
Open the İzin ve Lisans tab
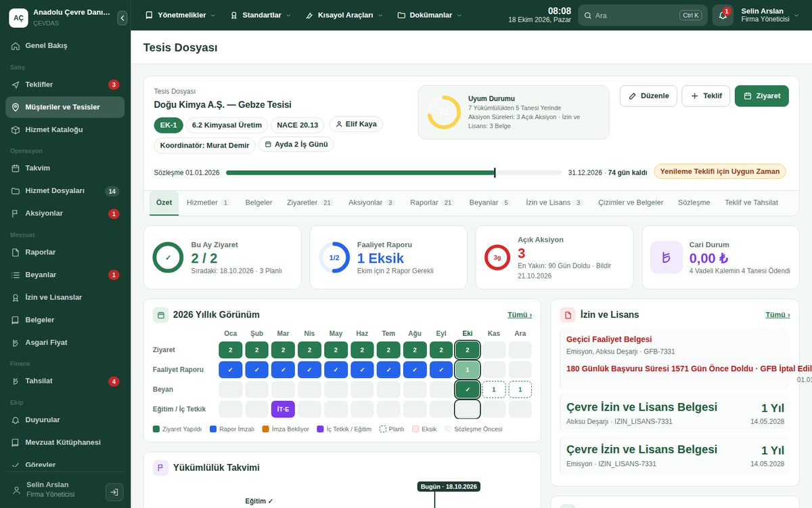(554, 203)
